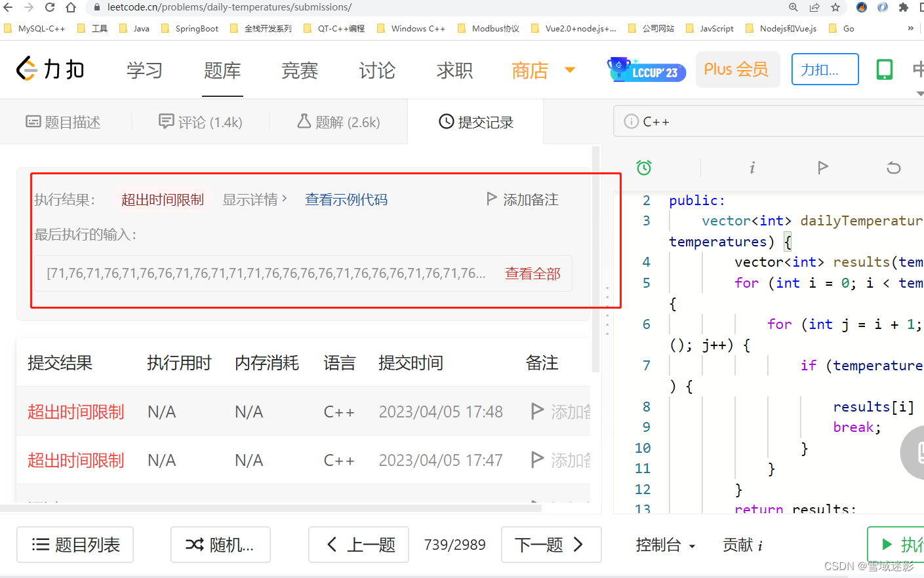The width and height of the screenshot is (924, 578).
Task: Click the info icon beside C++ language
Action: click(631, 121)
